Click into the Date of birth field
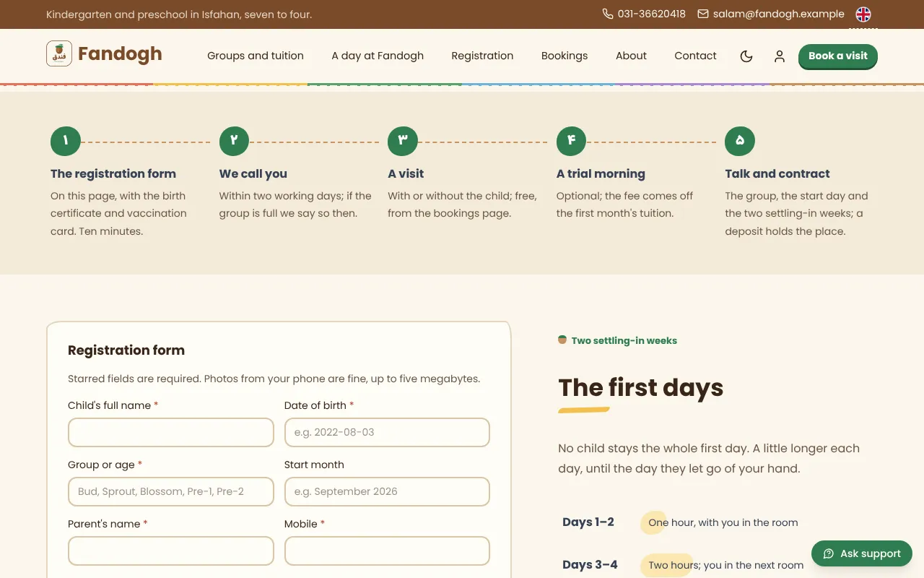Screen dimensions: 924x578 coord(387,432)
